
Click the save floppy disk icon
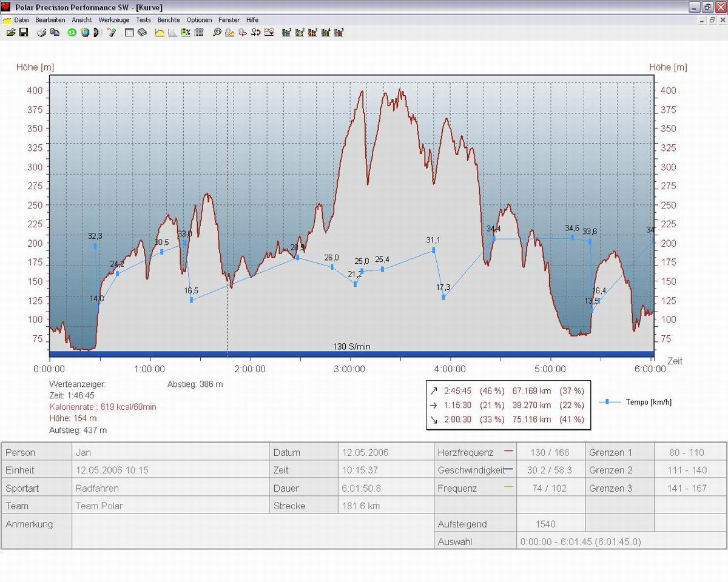point(24,32)
